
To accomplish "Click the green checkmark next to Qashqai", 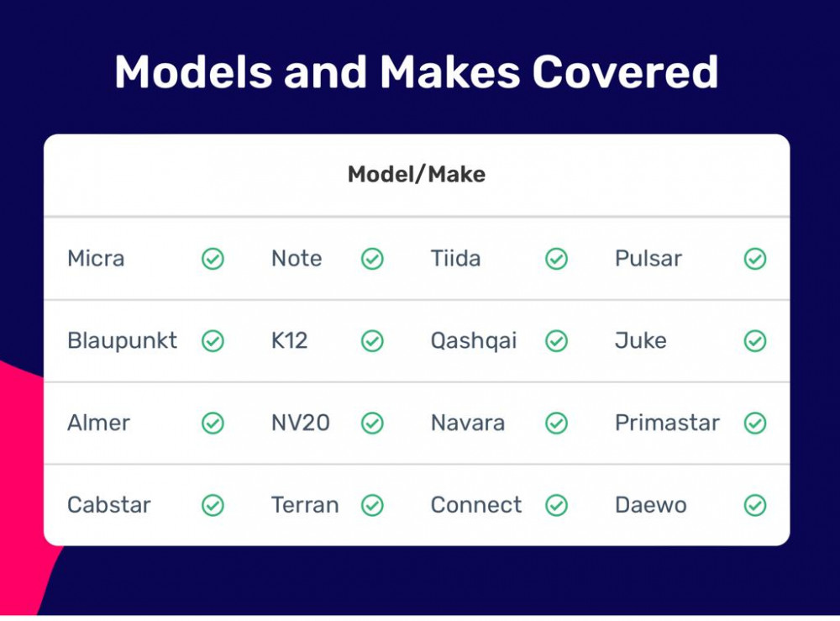I will coord(557,341).
